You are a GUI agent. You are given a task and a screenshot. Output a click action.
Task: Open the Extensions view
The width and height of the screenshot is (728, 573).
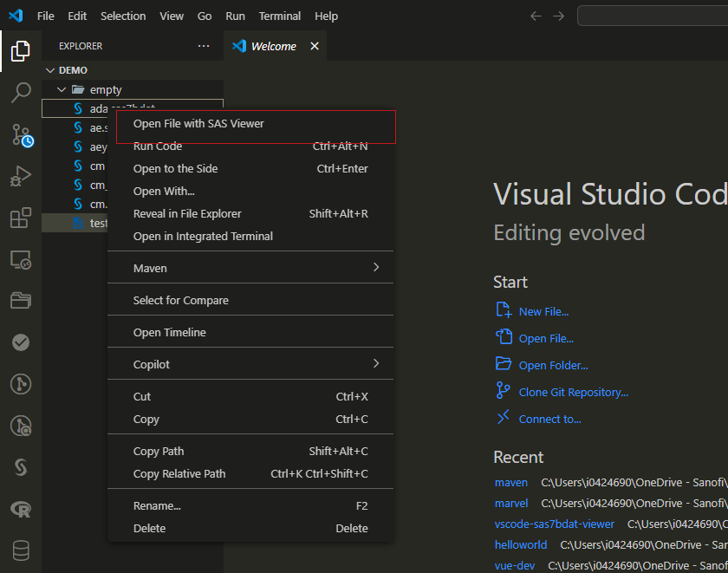tap(21, 218)
